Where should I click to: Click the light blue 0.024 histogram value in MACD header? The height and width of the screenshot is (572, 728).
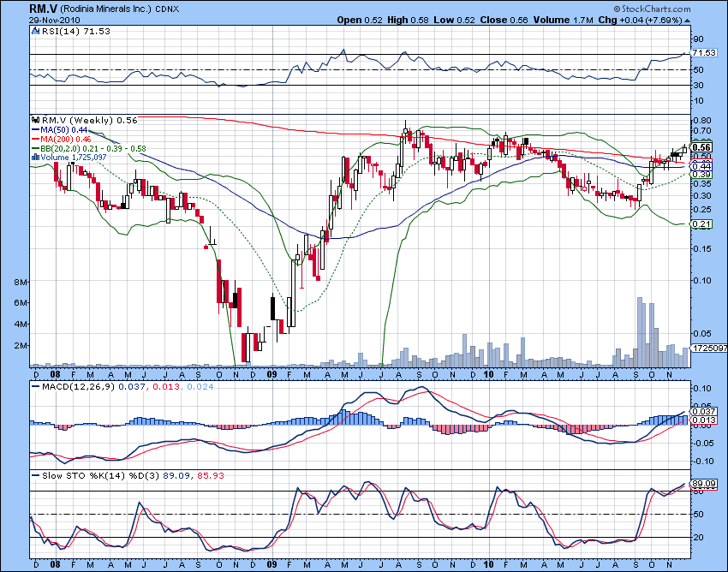coord(200,386)
